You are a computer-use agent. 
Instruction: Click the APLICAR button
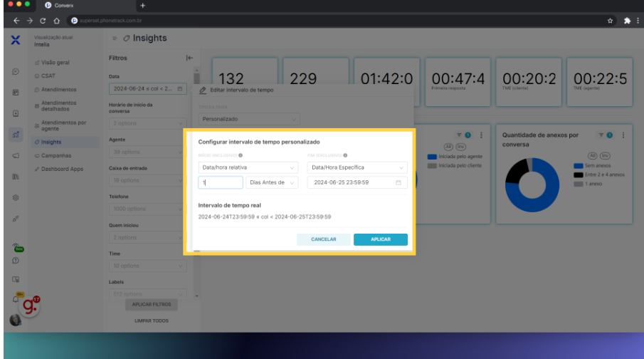tap(380, 239)
